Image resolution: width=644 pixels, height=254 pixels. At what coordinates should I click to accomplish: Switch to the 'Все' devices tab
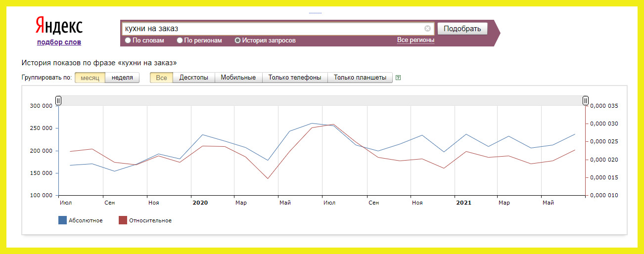(x=161, y=78)
